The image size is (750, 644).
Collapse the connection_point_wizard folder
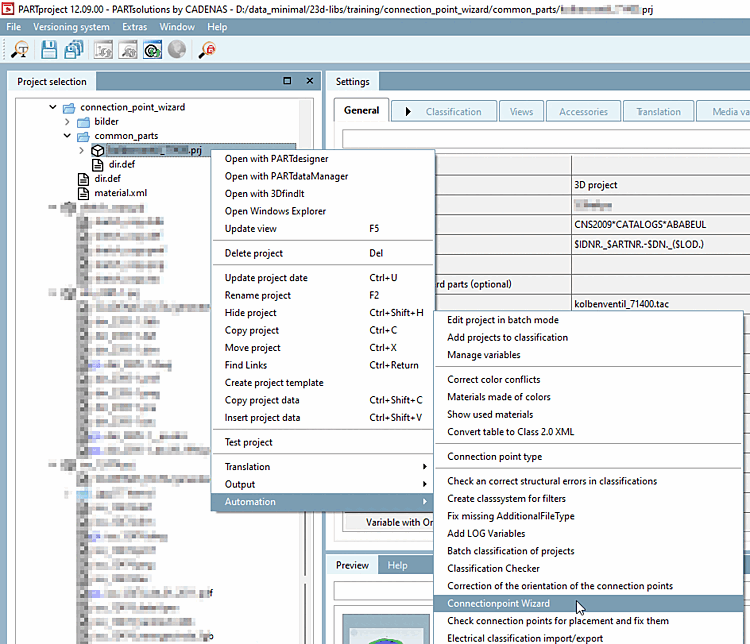[x=54, y=107]
